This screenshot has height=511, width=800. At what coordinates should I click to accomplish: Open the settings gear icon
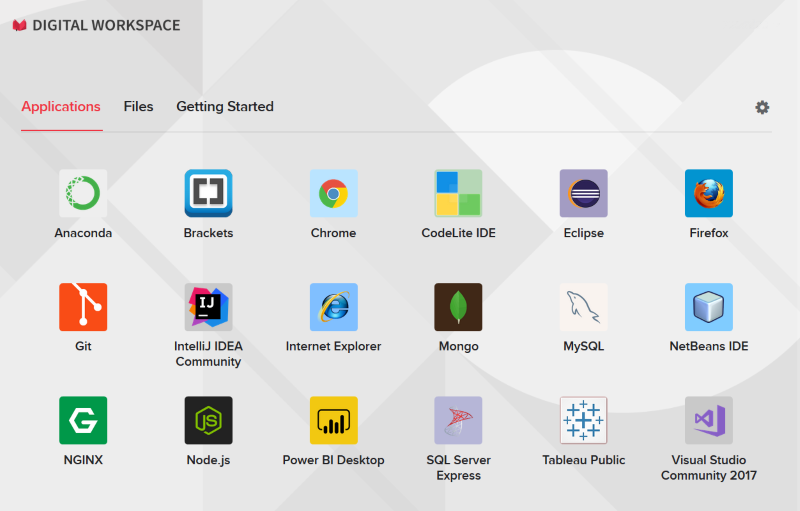[762, 107]
